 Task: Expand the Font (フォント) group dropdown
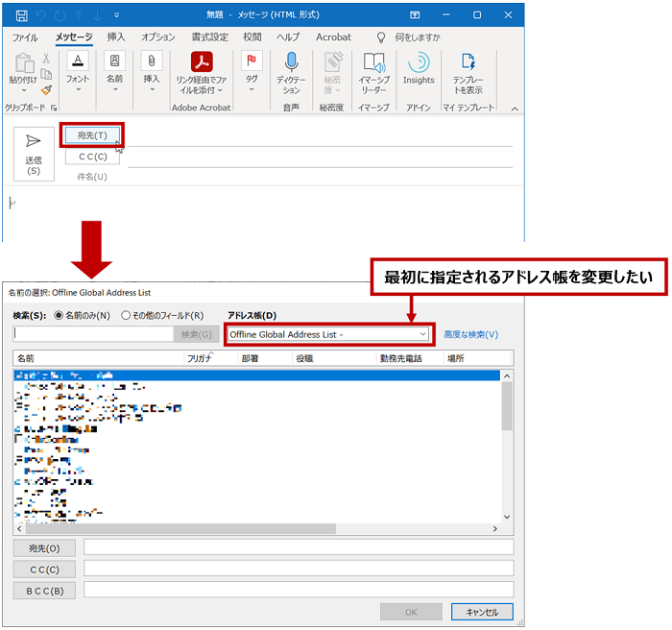78,71
